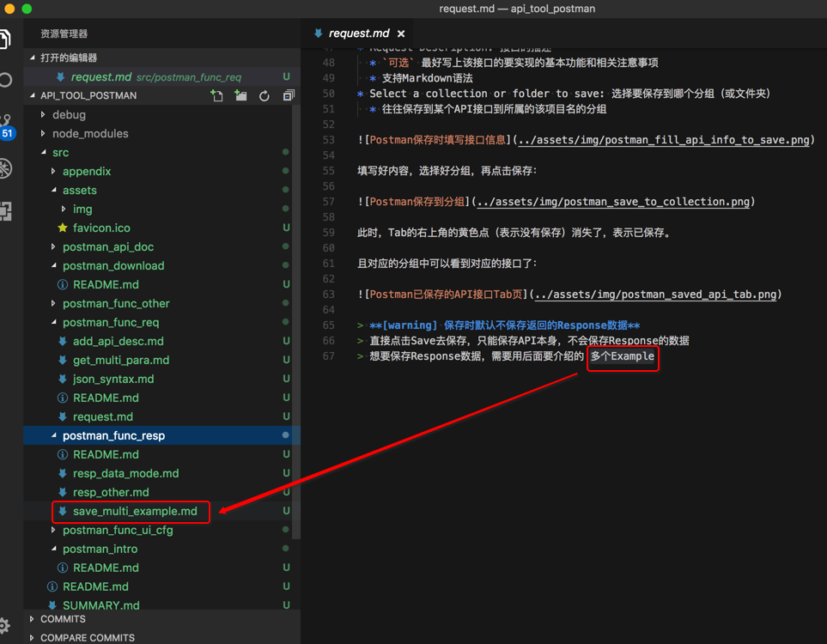Viewport: 827px width, 644px height.
Task: Open the Manage gear icon at bottom left
Action: coord(6,626)
